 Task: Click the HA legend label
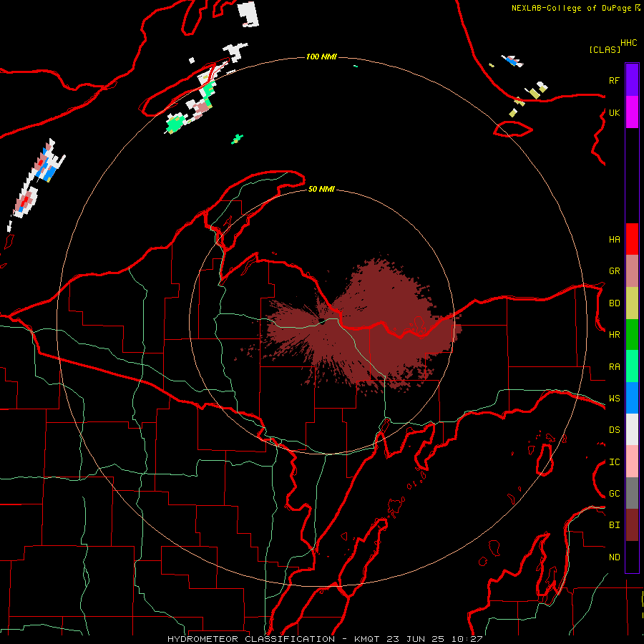tap(614, 239)
